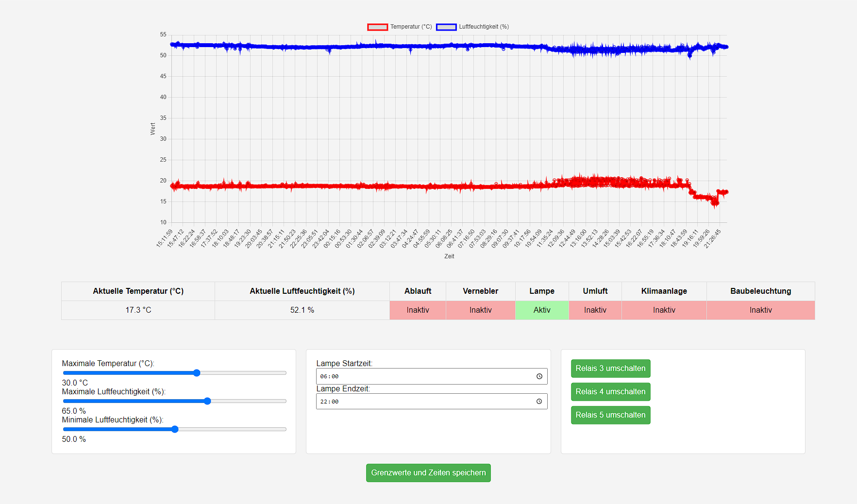Click clock icon in Lampe Endzeit field
This screenshot has width=857, height=504.
[x=539, y=402]
